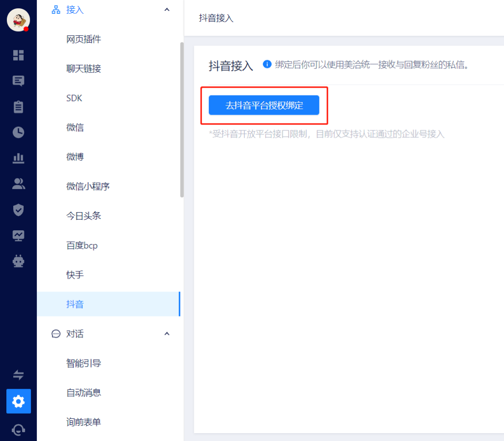Collapse the 接入 section chevron
Image resolution: width=504 pixels, height=441 pixels.
pos(167,10)
